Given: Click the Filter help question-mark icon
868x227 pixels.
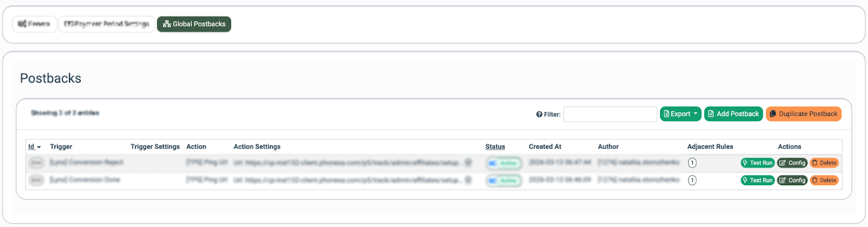Looking at the screenshot, I should (539, 115).
